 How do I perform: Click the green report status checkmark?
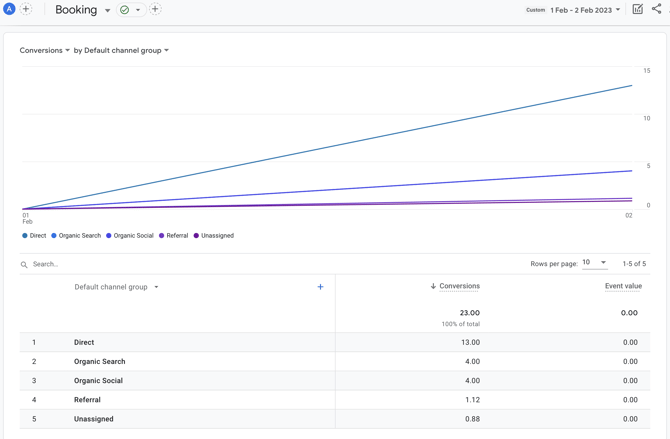click(125, 10)
